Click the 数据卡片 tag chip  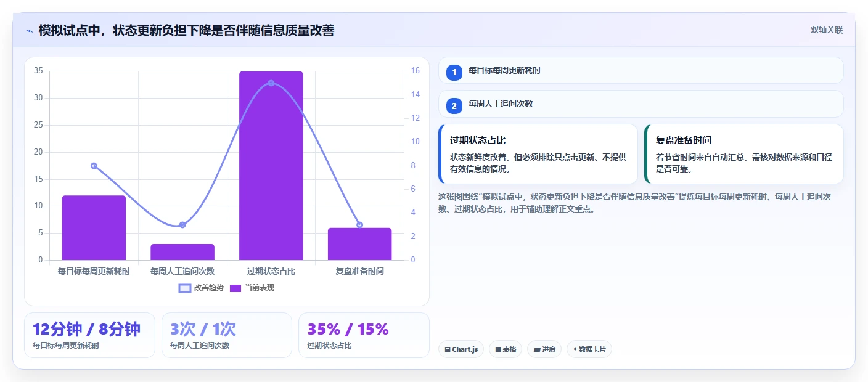tap(589, 349)
